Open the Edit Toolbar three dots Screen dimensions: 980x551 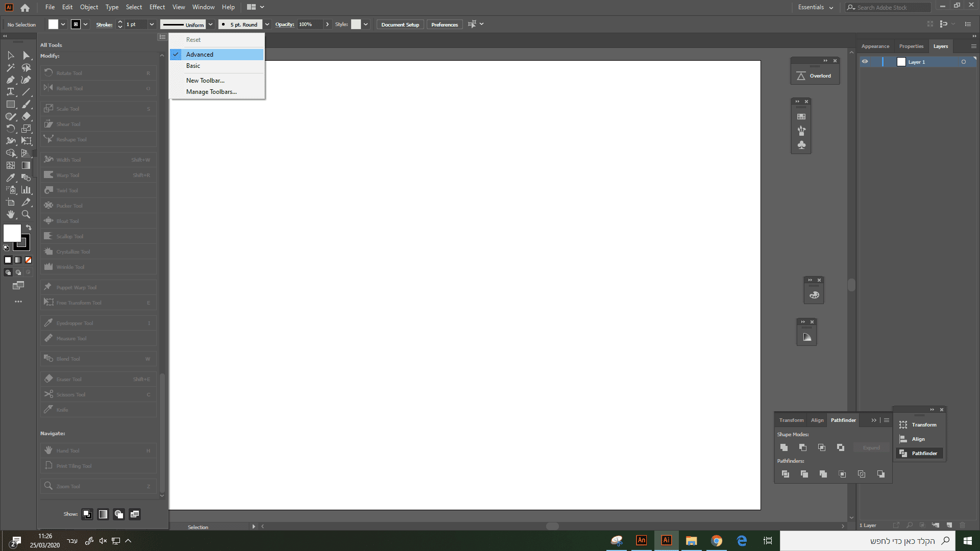(18, 302)
